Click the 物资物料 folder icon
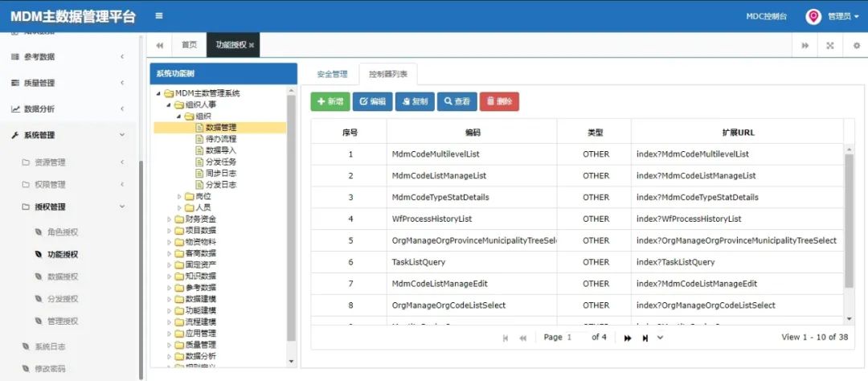This screenshot has height=381, width=868. [x=178, y=242]
